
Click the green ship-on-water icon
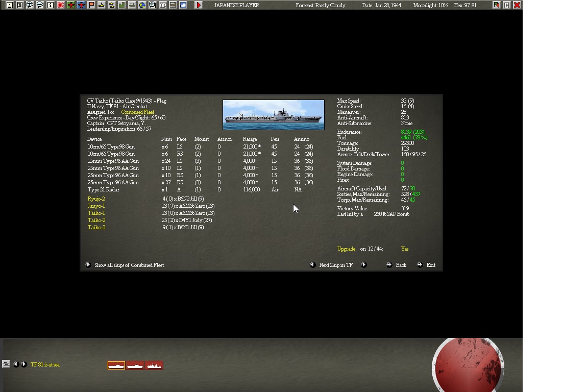pyautogui.click(x=132, y=5)
